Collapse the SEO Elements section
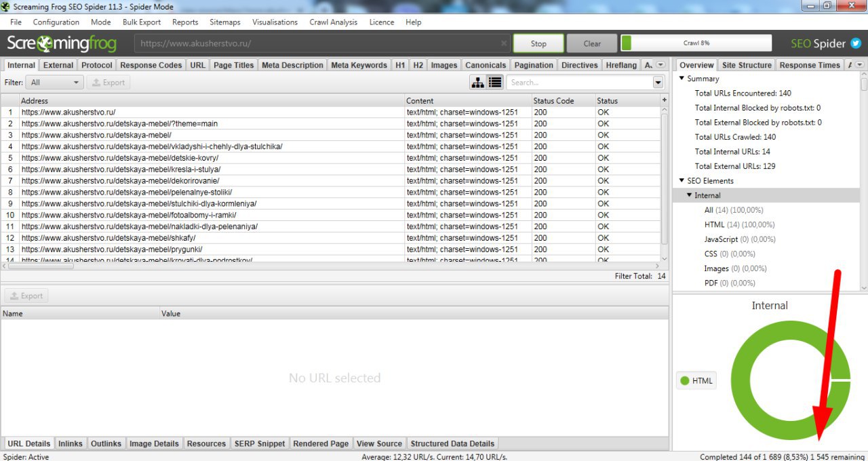Image resolution: width=868 pixels, height=461 pixels. coord(682,181)
